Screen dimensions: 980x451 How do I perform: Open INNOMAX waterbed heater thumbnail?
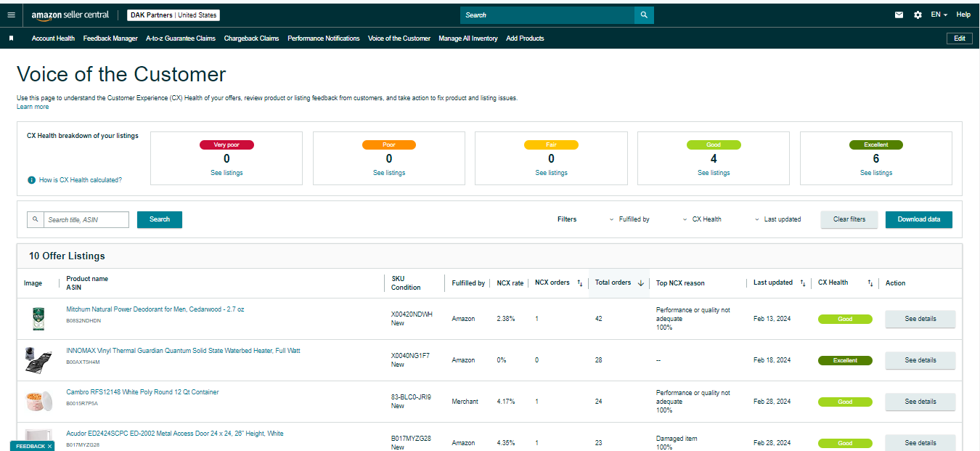38,360
